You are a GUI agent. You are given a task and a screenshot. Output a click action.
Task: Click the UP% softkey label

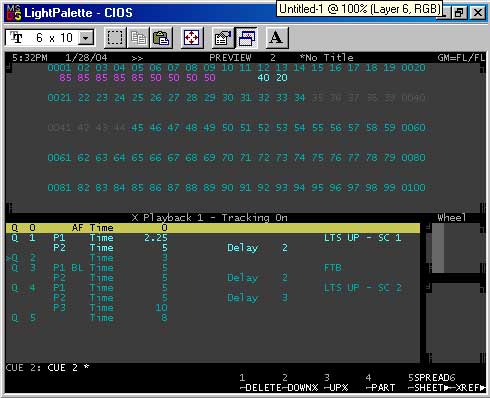click(x=339, y=388)
